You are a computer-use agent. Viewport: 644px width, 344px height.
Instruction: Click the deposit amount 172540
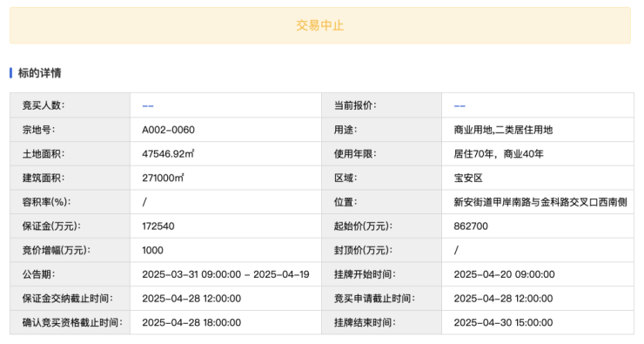click(x=158, y=226)
